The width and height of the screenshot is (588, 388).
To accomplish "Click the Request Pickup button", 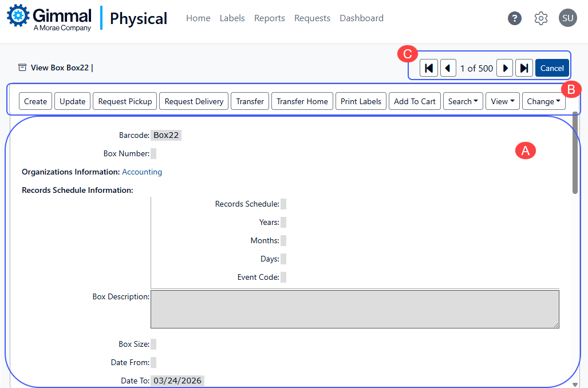I will tap(125, 101).
